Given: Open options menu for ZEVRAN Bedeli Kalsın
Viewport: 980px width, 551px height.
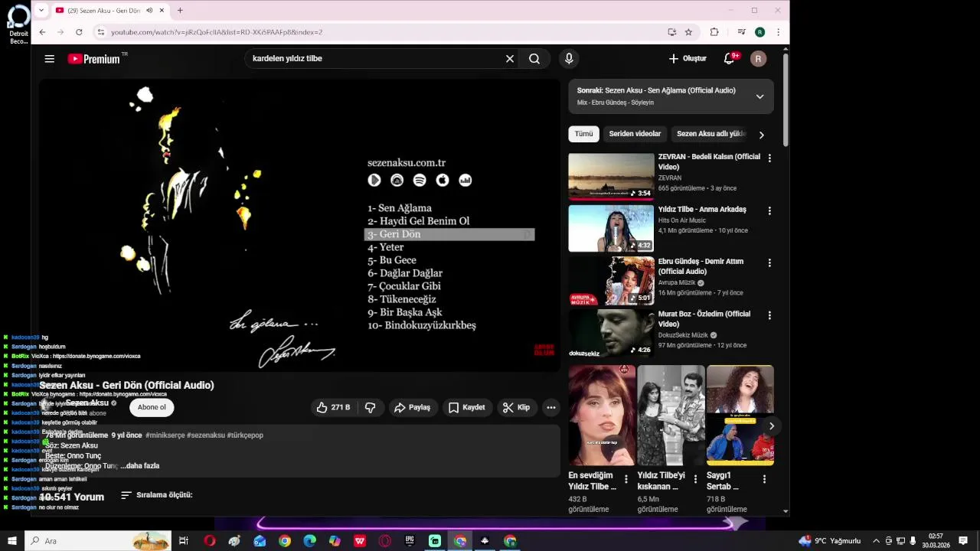Looking at the screenshot, I should [769, 158].
